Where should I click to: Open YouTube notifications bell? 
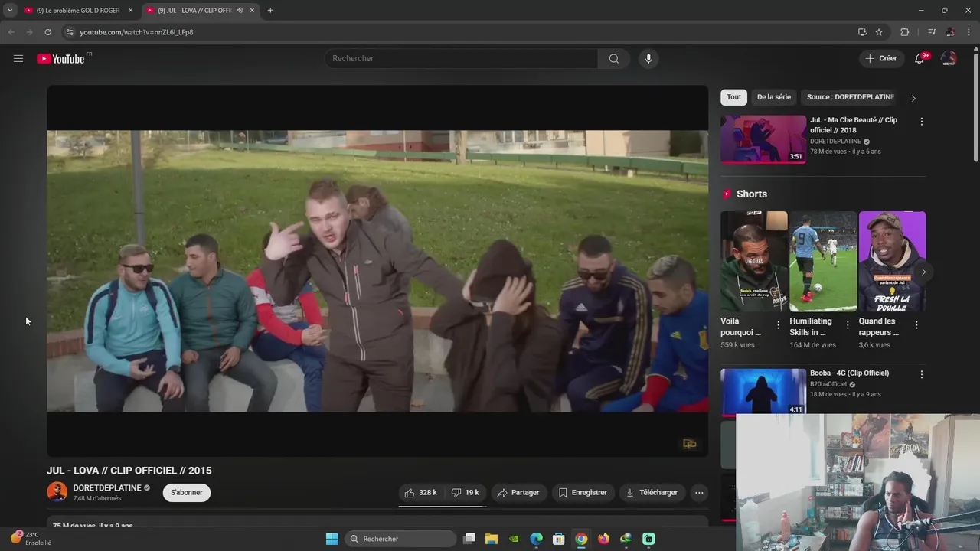920,58
